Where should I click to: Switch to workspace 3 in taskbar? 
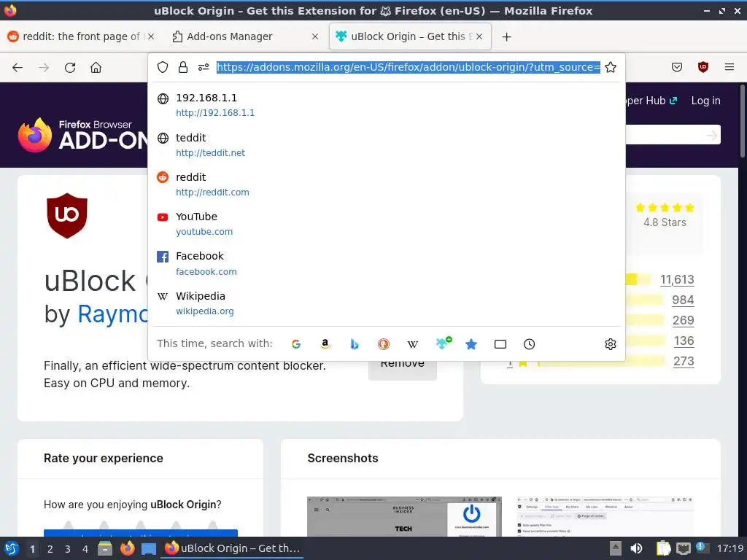(68, 549)
